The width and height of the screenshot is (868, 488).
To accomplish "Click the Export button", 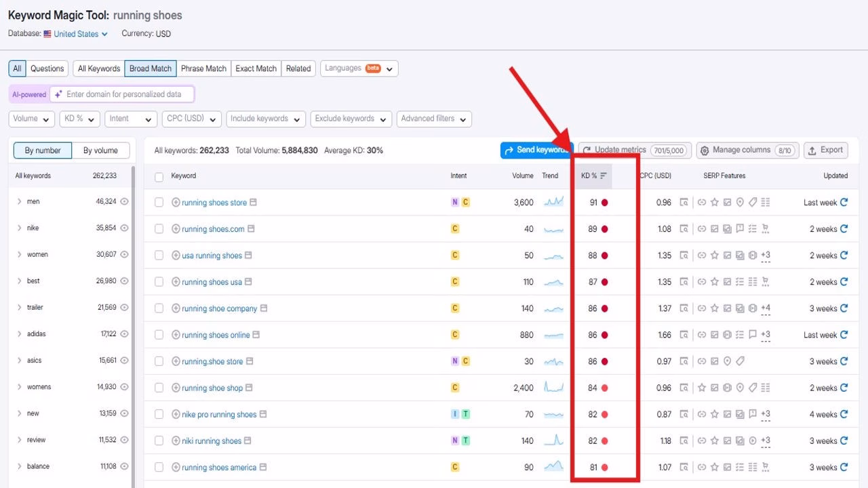I will click(x=825, y=150).
